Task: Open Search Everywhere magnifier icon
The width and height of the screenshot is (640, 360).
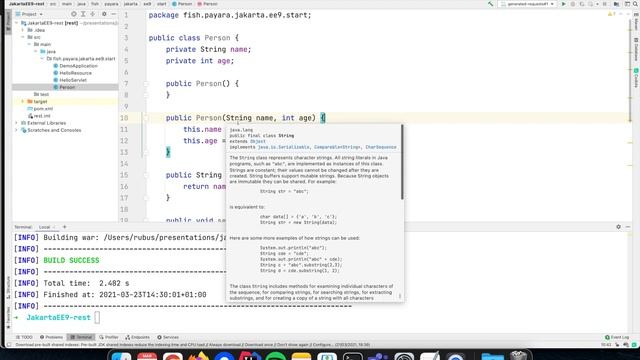Action: 636,4
